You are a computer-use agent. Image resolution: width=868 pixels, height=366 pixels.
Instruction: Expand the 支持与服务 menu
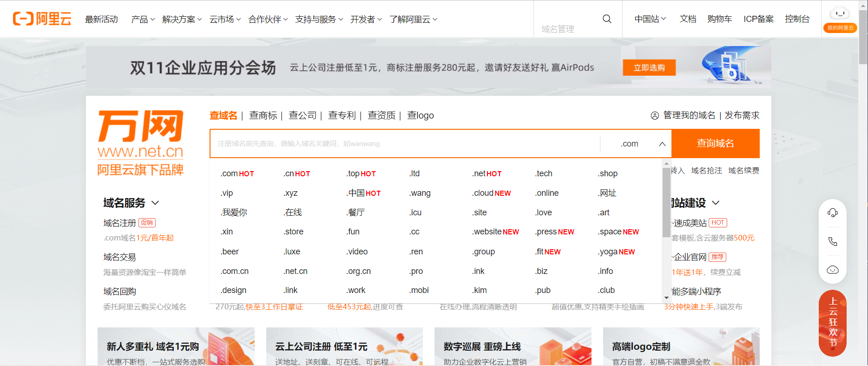(319, 19)
